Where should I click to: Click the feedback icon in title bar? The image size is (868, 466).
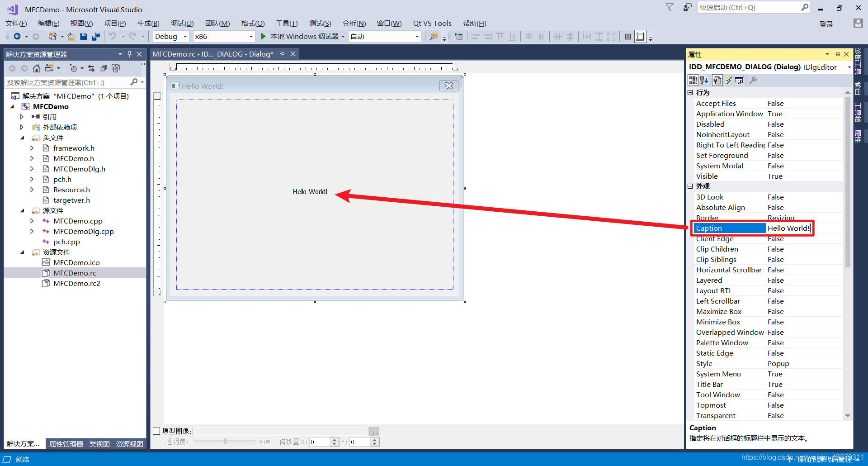coord(687,7)
